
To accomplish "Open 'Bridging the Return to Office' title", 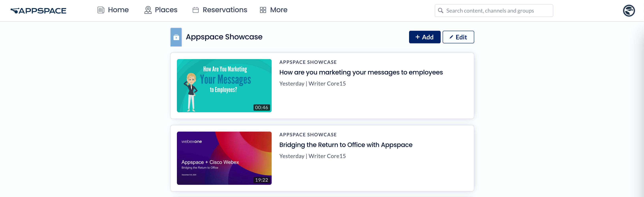I will point(346,145).
